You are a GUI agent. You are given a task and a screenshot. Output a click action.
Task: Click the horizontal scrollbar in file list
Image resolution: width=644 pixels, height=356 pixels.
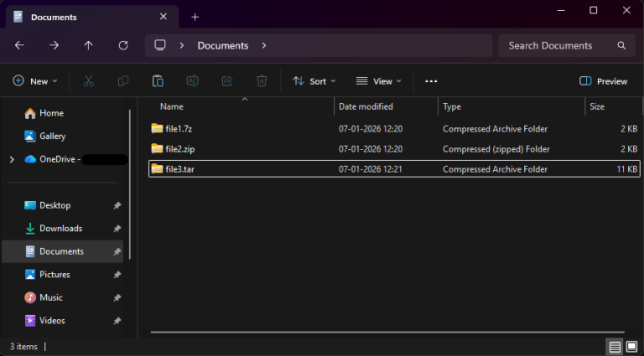(x=387, y=333)
